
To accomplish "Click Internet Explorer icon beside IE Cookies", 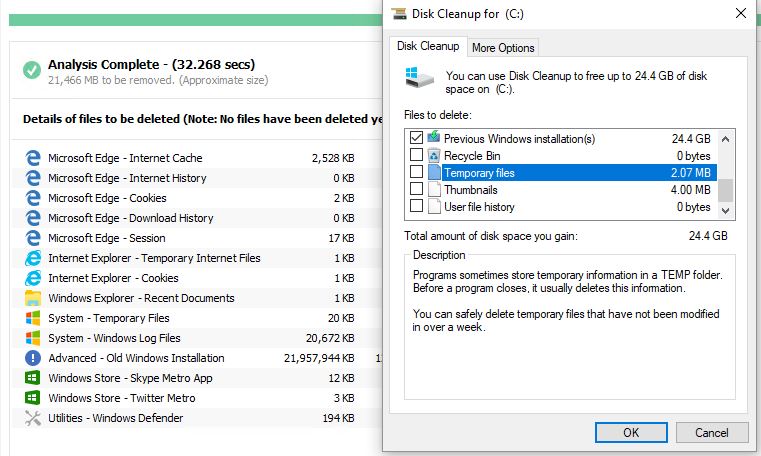I will pos(33,278).
